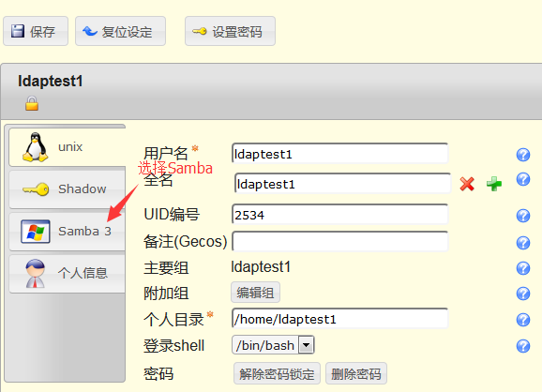Click help icon beside login shell dropdown
This screenshot has width=542, height=392.
point(523,346)
